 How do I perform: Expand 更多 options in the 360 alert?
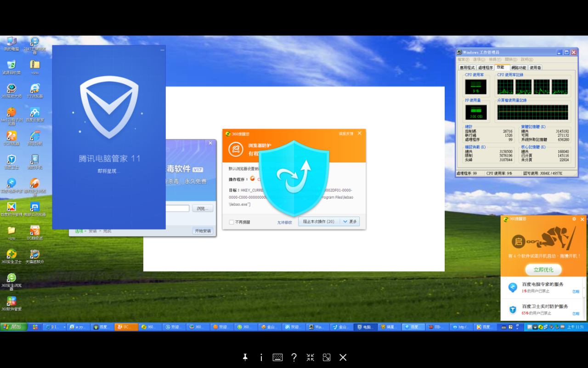[353, 222]
